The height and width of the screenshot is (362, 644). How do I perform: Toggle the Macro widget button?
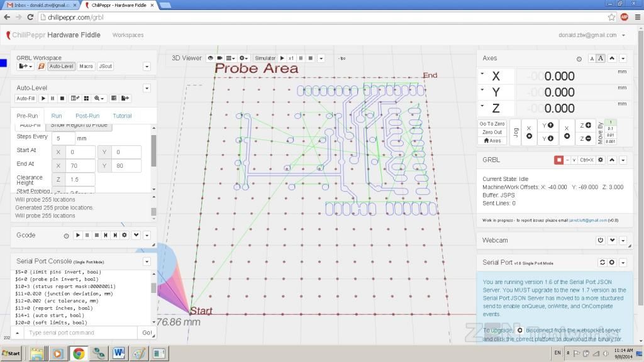coord(86,66)
